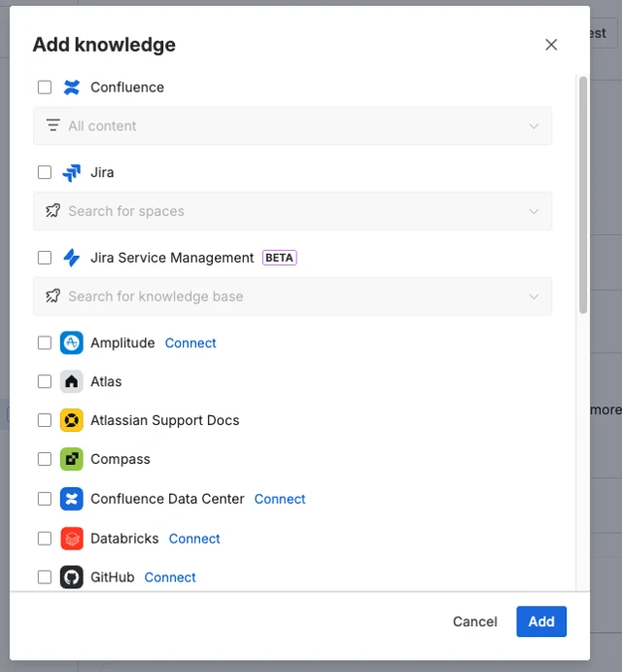Click the Jira Service Management label
This screenshot has height=672, width=622.
(172, 258)
